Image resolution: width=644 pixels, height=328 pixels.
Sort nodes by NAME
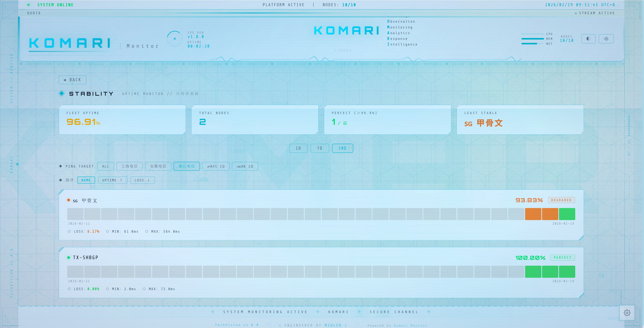click(x=86, y=180)
